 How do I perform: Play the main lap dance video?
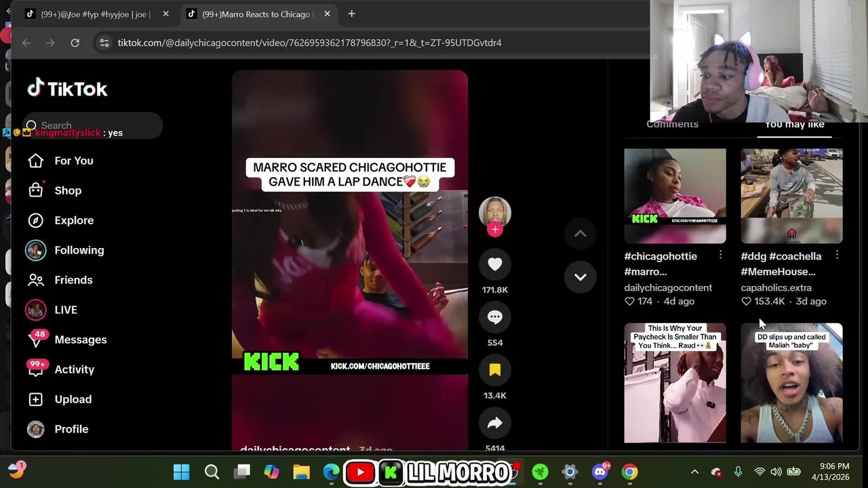(x=349, y=260)
